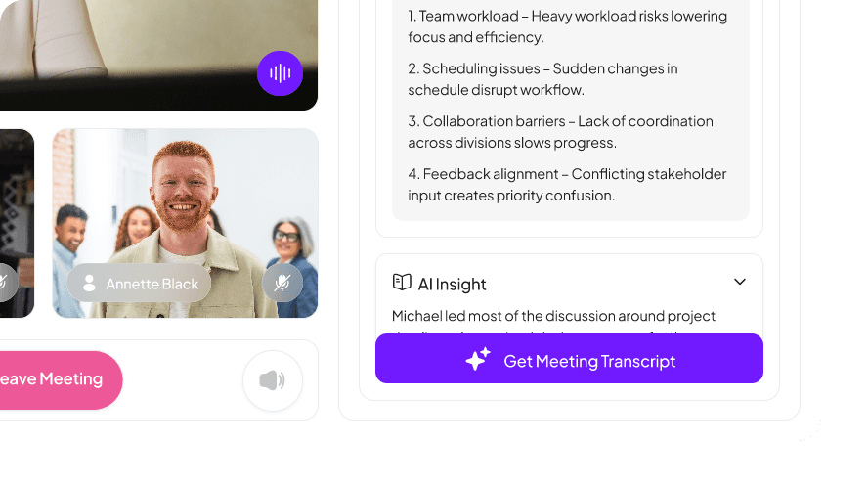The image size is (868, 488).
Task: Click the Scheduling issues summary point
Action: pos(542,79)
